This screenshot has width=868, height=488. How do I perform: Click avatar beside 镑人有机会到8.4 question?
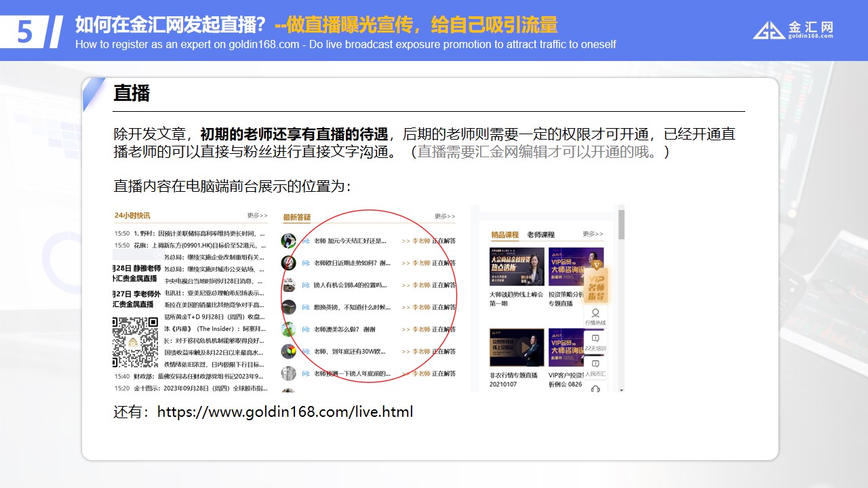tap(289, 285)
